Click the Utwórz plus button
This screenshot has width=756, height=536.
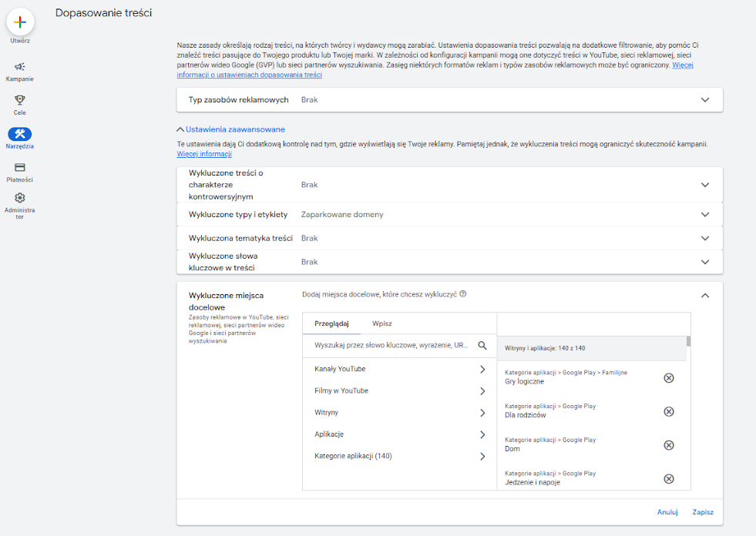(x=20, y=22)
